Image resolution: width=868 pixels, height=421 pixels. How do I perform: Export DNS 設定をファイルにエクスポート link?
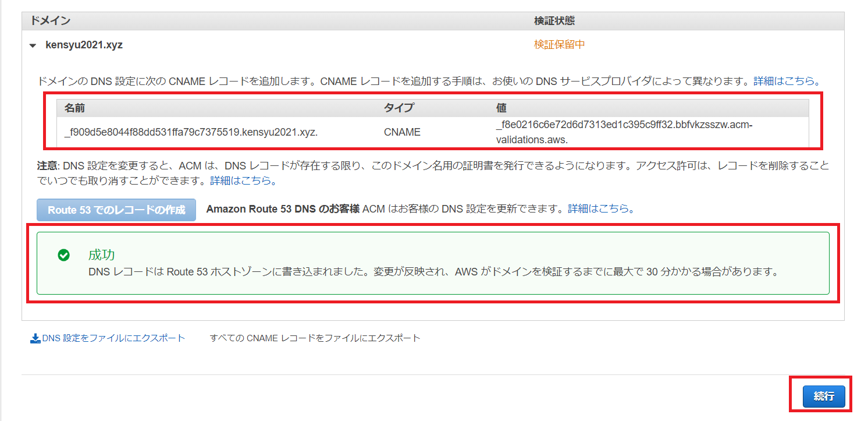(x=113, y=338)
